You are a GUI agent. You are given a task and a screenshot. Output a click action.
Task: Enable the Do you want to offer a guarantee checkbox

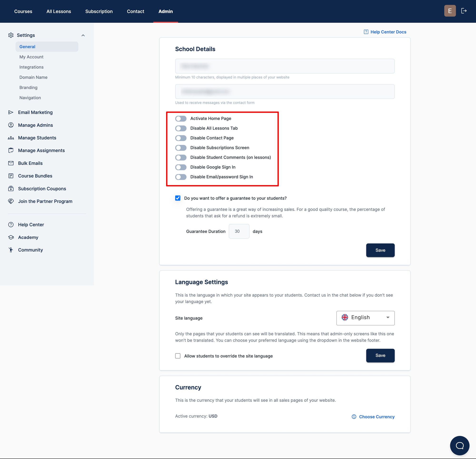(178, 198)
